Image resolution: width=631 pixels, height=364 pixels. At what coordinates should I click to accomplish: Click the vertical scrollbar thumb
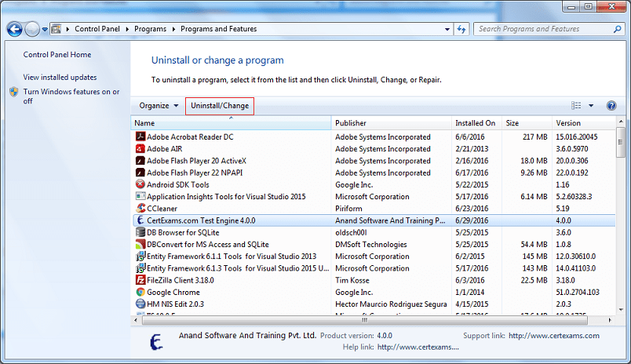620,142
